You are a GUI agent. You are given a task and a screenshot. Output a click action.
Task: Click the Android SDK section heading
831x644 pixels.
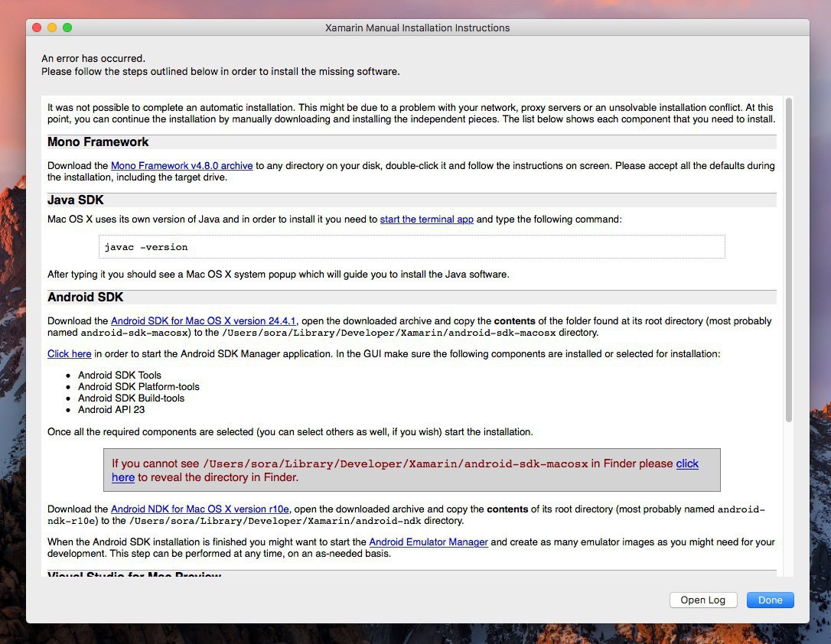point(85,298)
